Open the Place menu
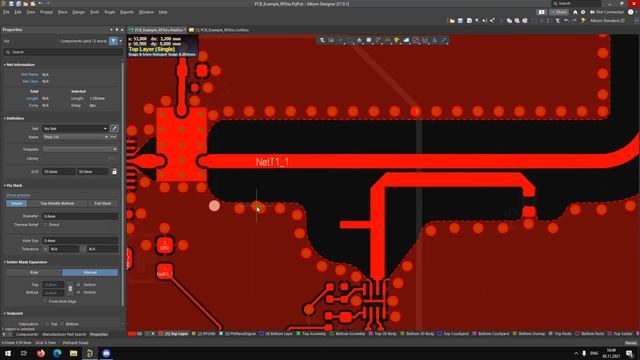 click(62, 12)
